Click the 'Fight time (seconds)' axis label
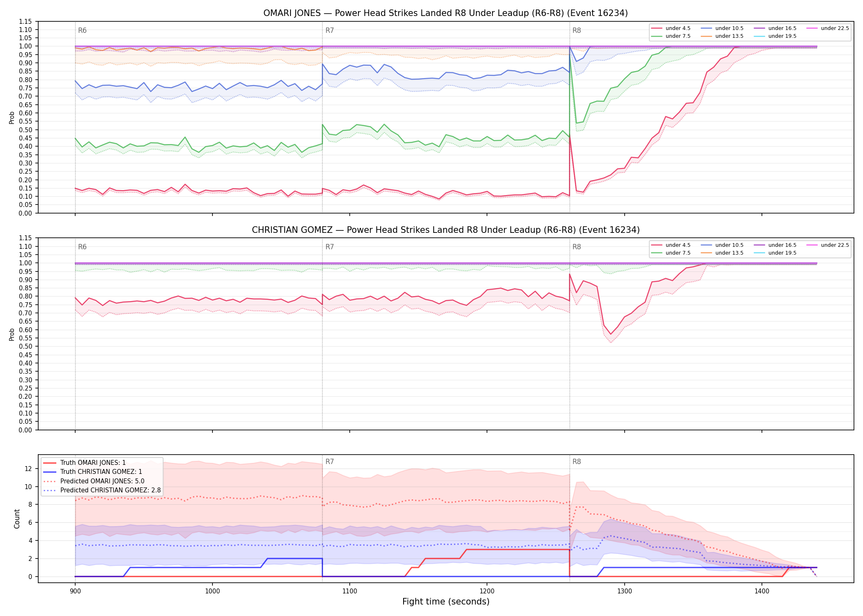Viewport: 863px width, 616px height. pos(446,602)
